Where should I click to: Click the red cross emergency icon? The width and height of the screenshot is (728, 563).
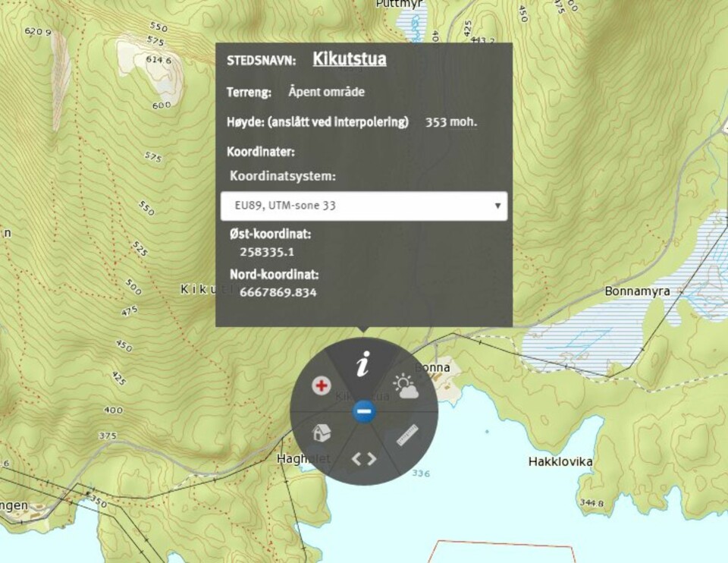322,386
